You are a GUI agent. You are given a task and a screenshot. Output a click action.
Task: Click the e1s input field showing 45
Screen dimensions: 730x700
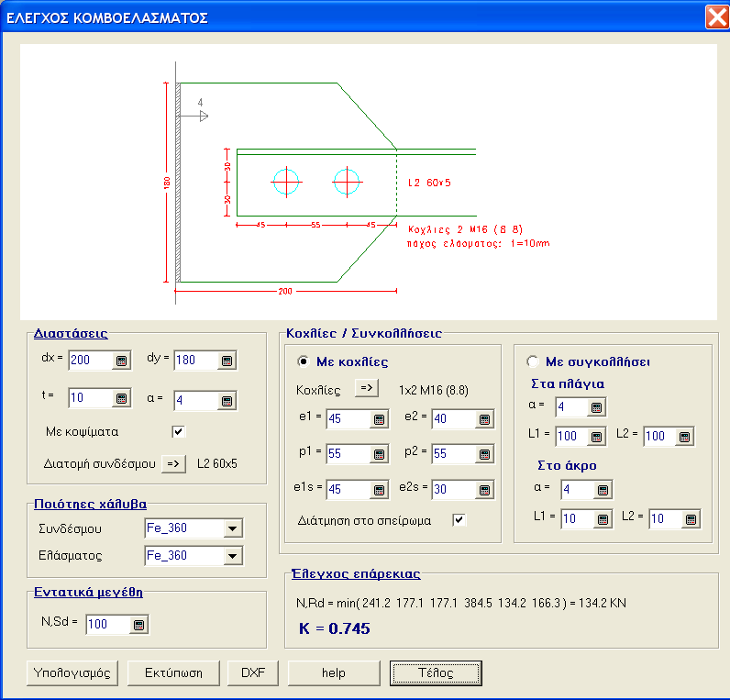point(348,490)
